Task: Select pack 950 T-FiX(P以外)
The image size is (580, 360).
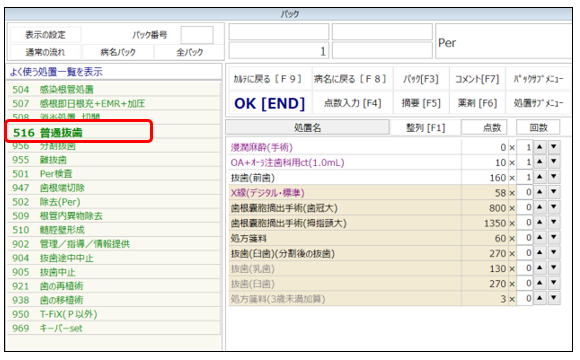Action: click(114, 314)
